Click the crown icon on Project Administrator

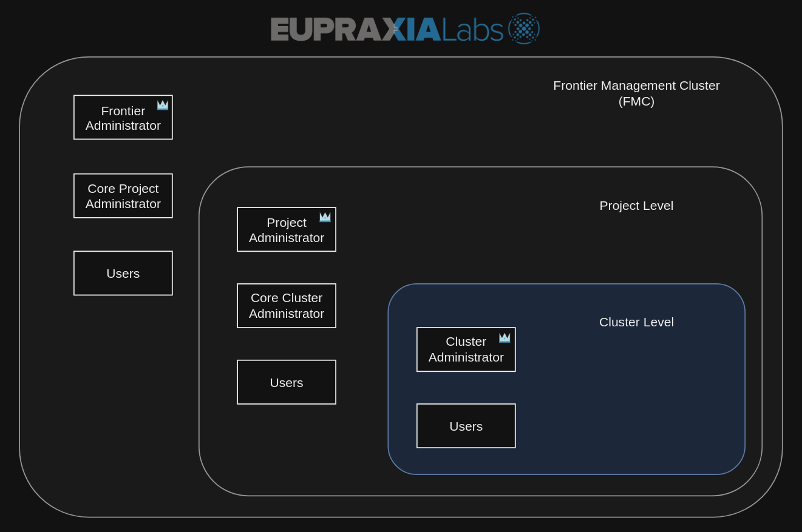coord(325,217)
